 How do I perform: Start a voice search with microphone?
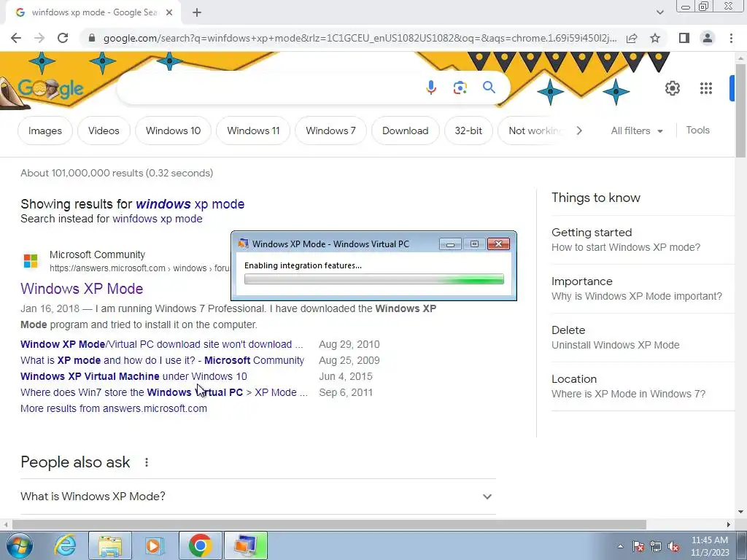click(x=430, y=87)
